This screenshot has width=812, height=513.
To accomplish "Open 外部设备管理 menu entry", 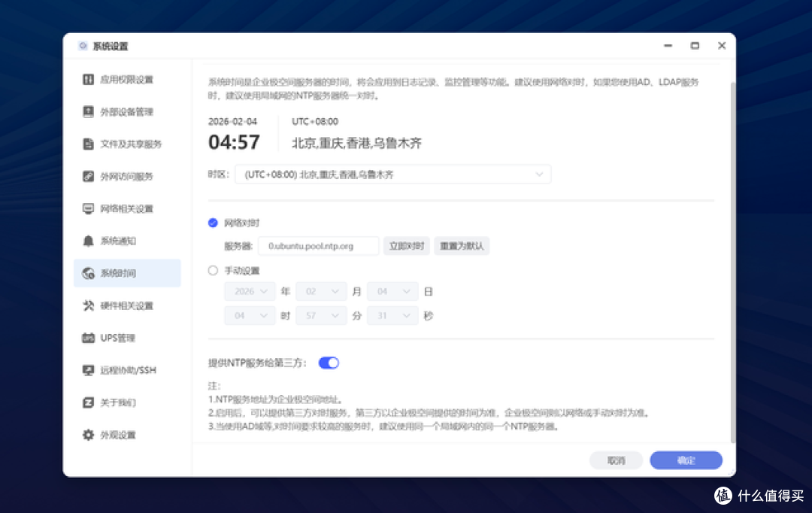I will [127, 111].
